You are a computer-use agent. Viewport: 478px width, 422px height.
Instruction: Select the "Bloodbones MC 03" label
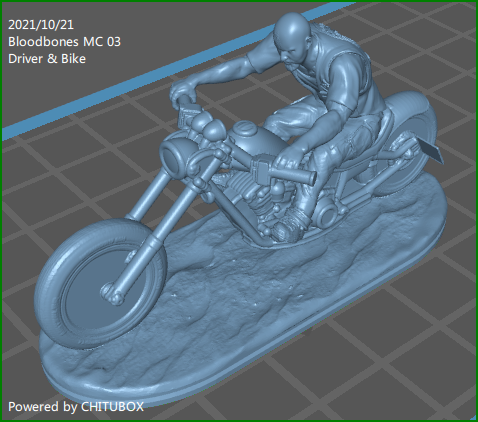pyautogui.click(x=64, y=42)
